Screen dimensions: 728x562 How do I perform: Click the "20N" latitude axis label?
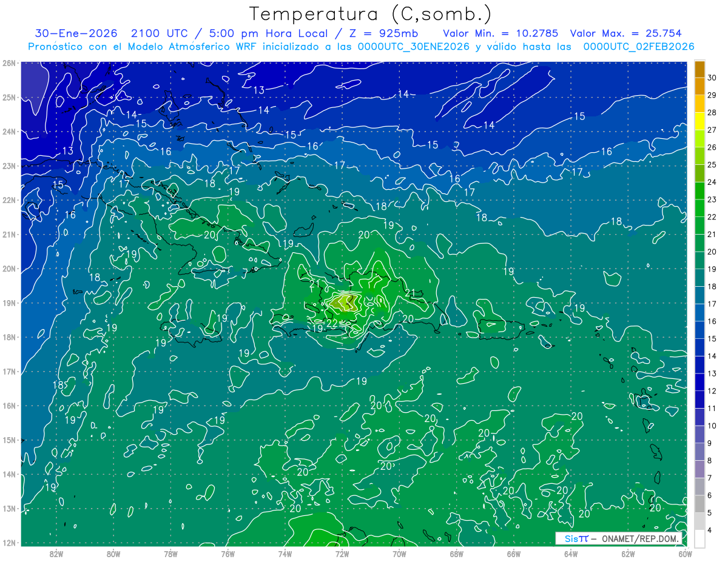coord(9,269)
